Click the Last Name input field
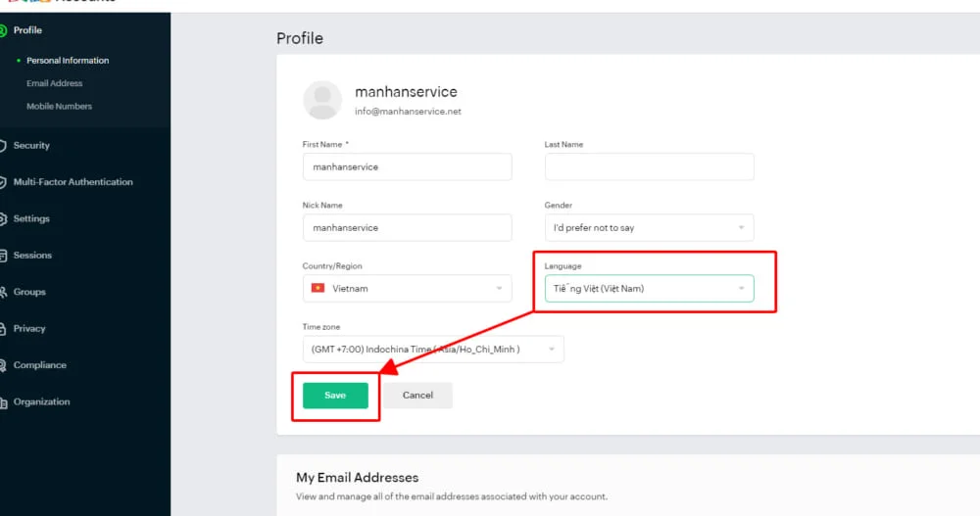This screenshot has height=516, width=980. pyautogui.click(x=649, y=167)
